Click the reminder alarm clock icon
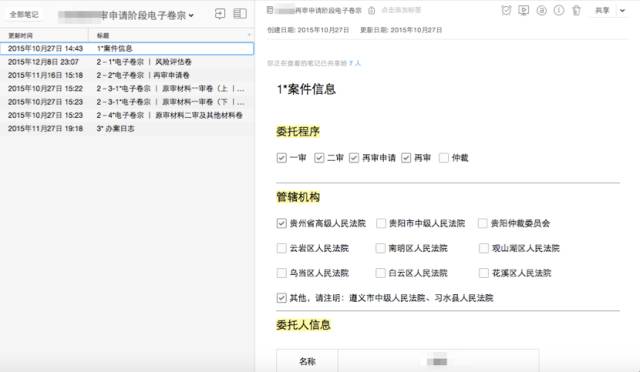The width and height of the screenshot is (640, 372). [506, 11]
